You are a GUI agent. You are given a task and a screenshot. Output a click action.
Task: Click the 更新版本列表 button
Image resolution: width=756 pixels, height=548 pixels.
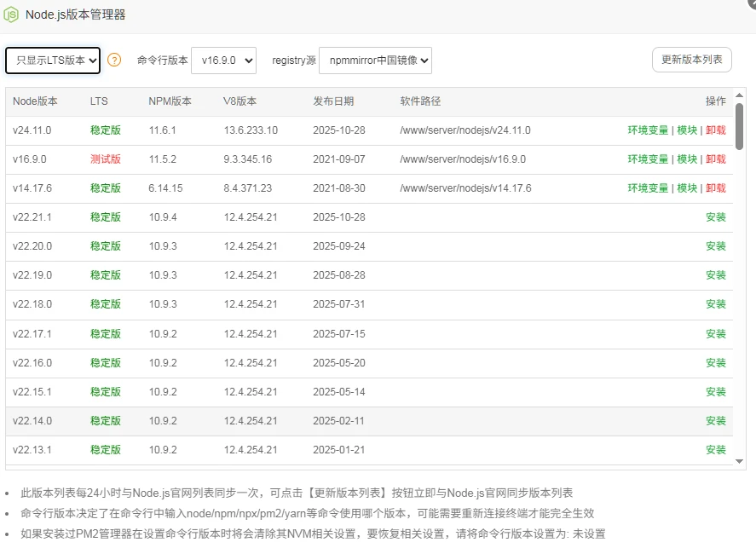pyautogui.click(x=692, y=60)
